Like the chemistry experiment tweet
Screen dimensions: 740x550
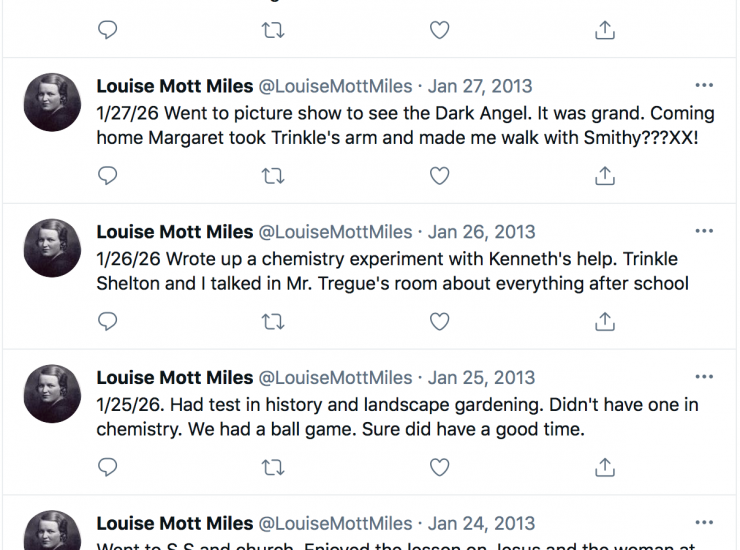click(439, 322)
